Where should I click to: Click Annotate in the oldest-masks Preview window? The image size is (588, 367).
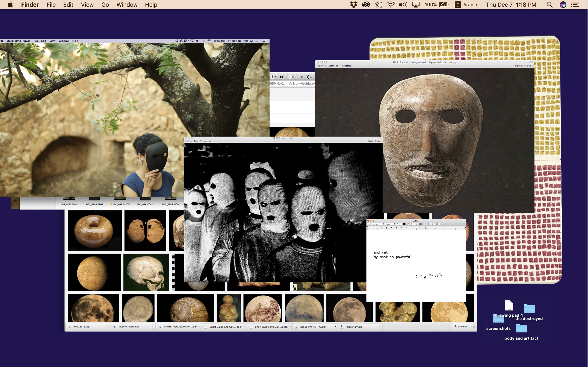[x=346, y=66]
